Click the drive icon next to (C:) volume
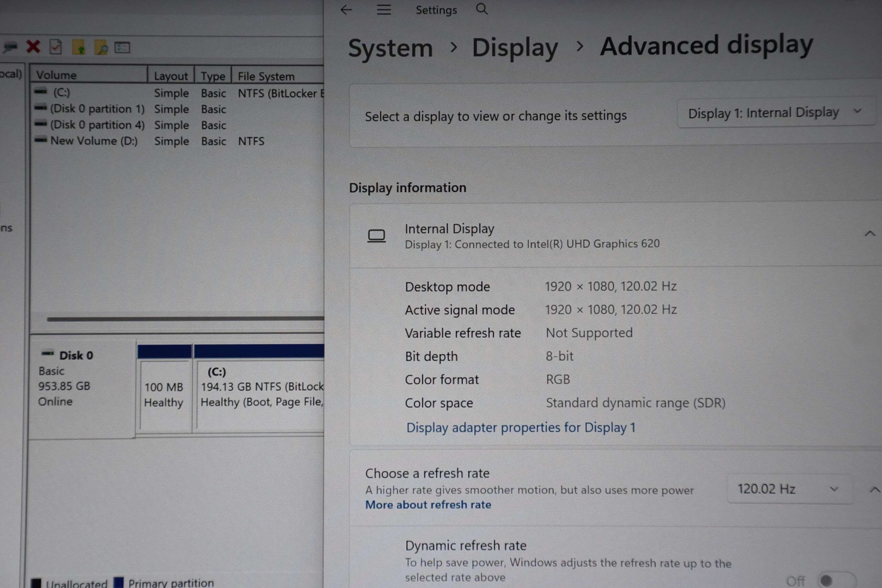 tap(41, 91)
